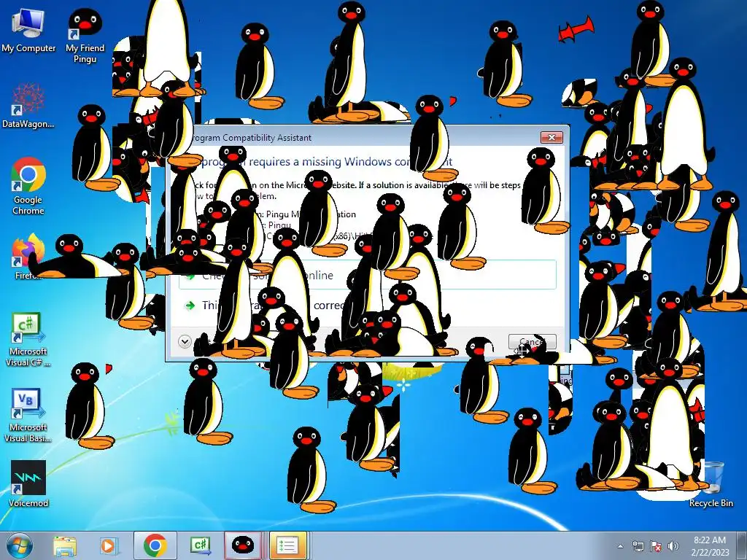
Task: Open the volume control tray icon
Action: tap(673, 546)
